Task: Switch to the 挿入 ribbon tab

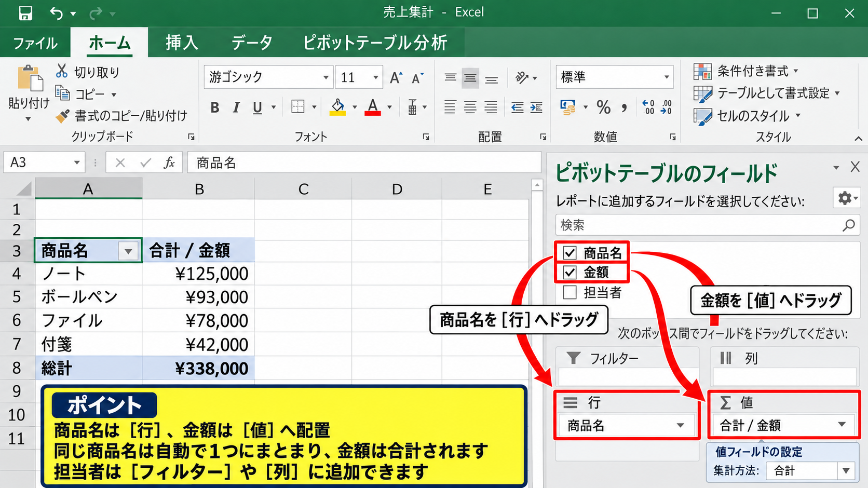Action: pos(182,43)
